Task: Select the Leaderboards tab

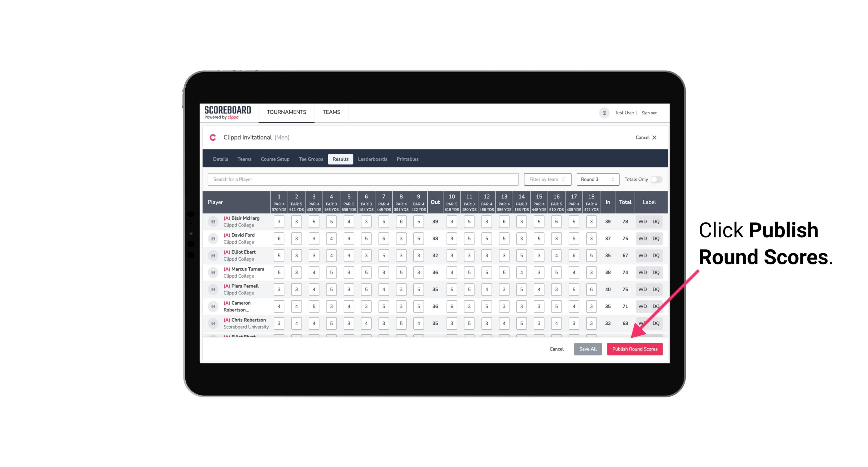Action: pyautogui.click(x=372, y=159)
